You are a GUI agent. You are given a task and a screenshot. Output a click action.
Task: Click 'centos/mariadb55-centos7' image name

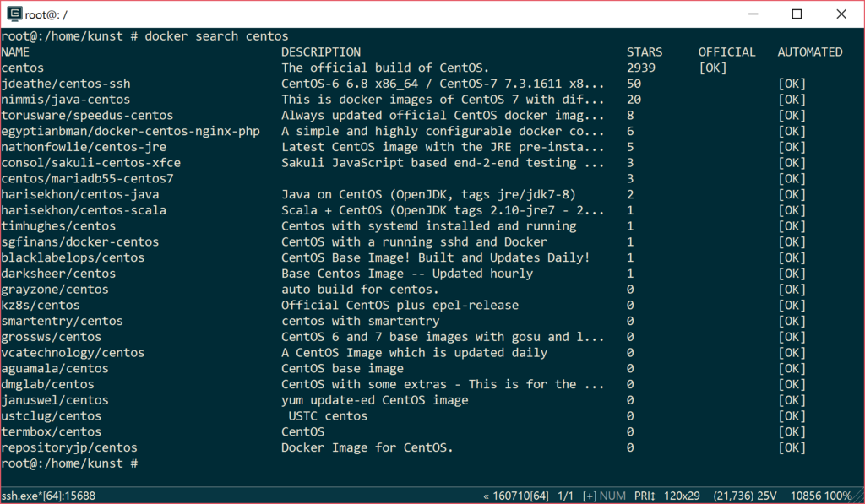87,179
